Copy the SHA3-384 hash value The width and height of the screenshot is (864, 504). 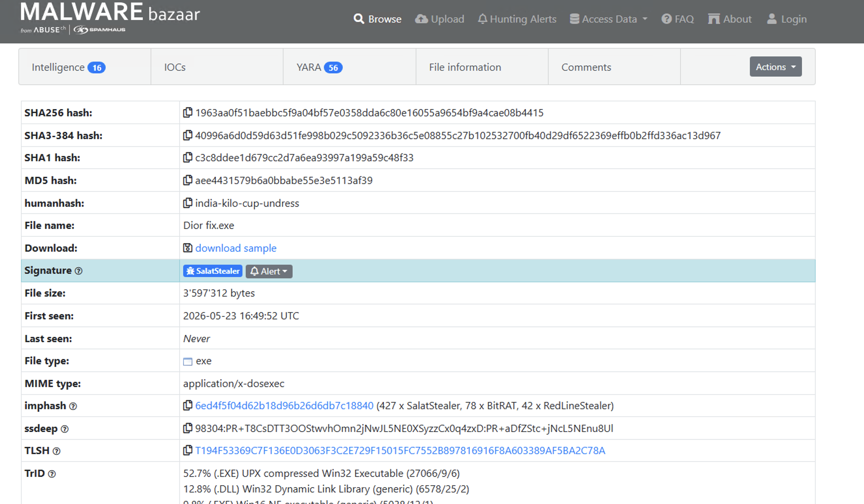188,135
